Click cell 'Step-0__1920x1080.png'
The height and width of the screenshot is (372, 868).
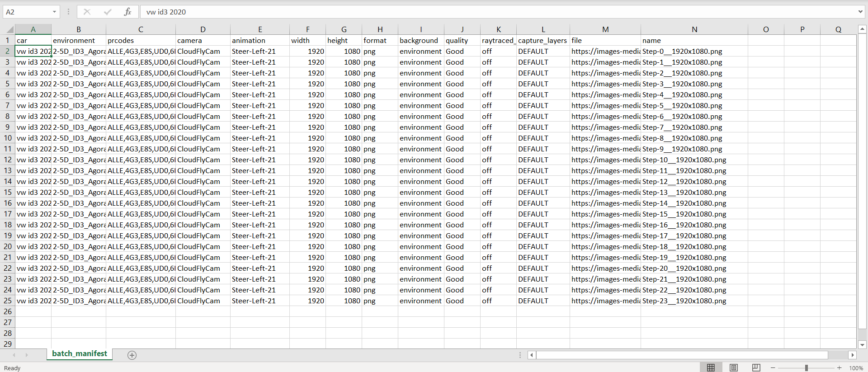pyautogui.click(x=694, y=51)
